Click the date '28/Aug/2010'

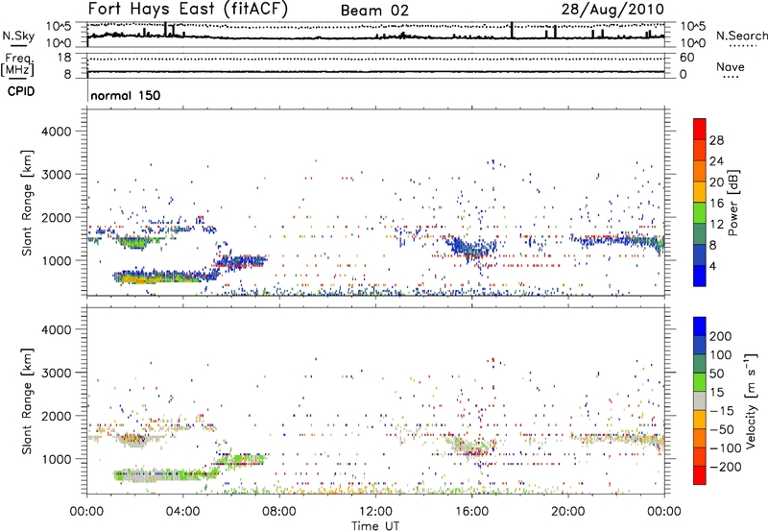click(x=612, y=10)
